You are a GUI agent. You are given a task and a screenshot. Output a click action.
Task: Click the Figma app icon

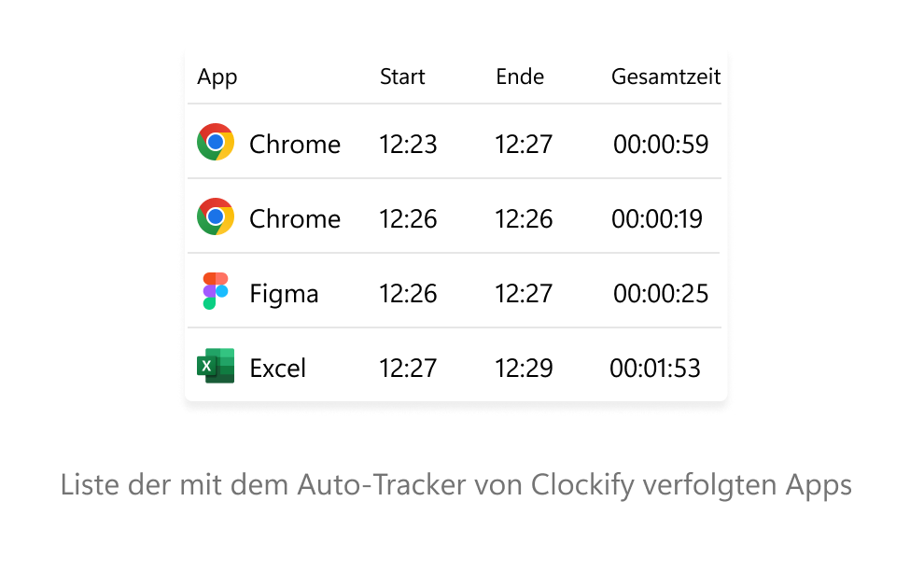(x=215, y=291)
